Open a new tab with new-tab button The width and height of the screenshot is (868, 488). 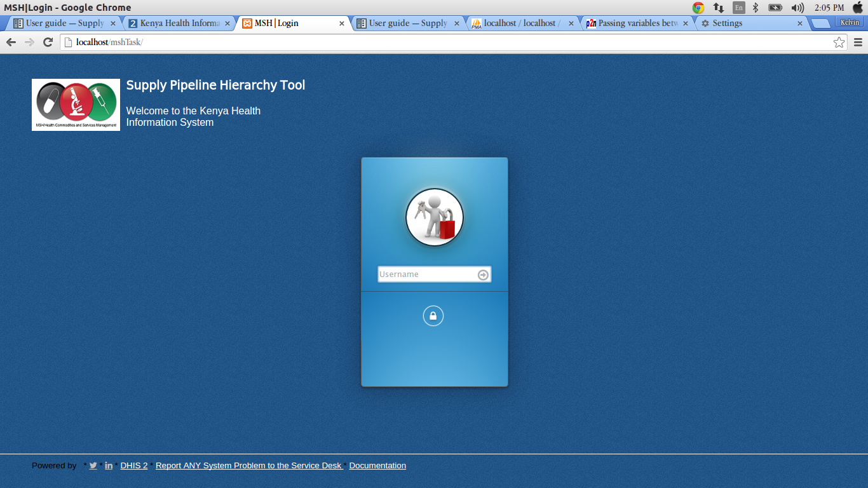coord(821,24)
